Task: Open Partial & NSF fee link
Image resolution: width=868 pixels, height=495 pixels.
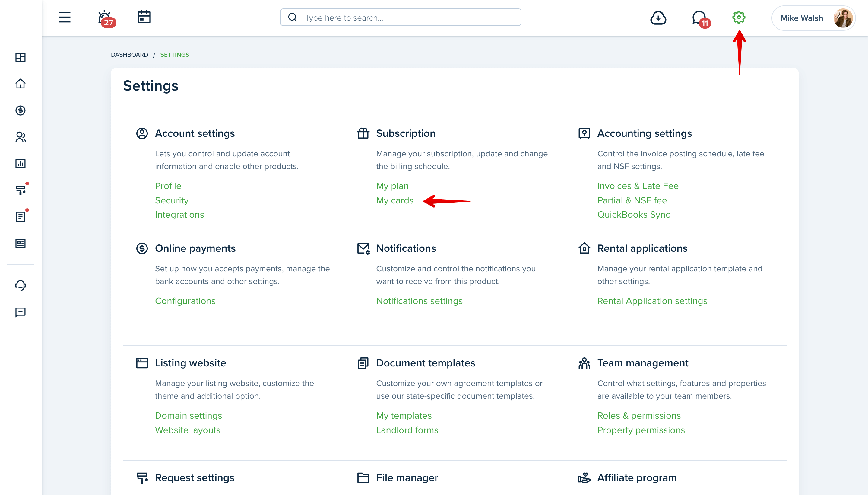Action: coord(632,201)
